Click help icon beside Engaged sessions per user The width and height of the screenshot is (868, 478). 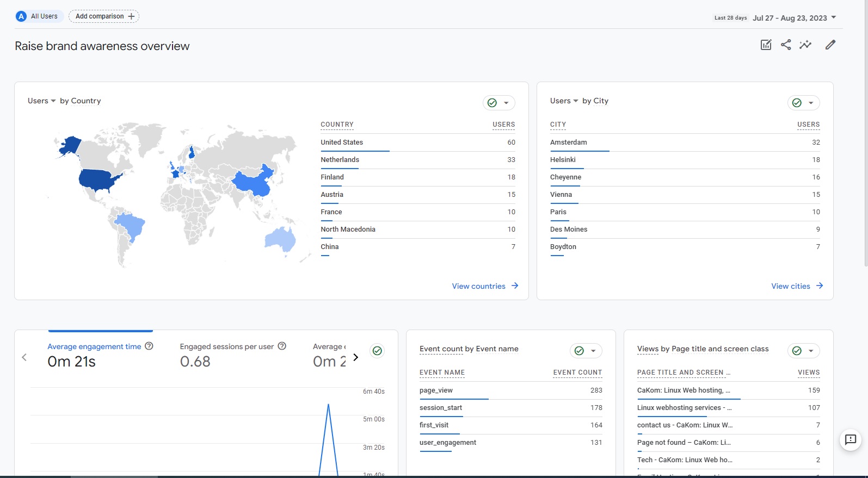pos(282,346)
